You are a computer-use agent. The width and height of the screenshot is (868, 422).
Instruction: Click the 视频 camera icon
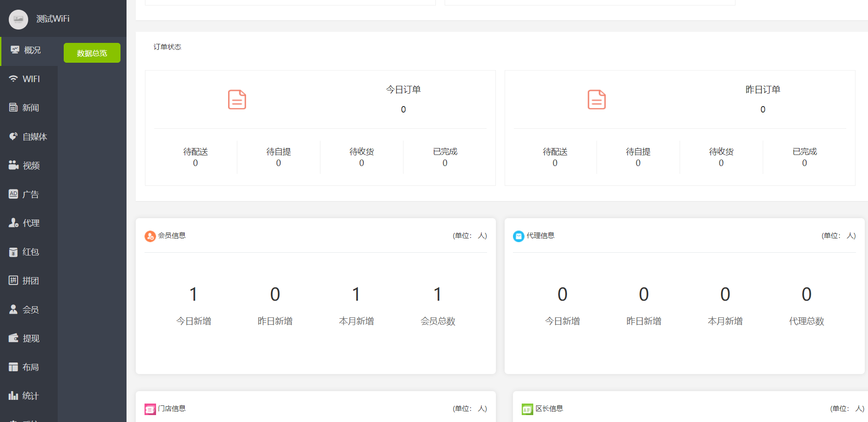13,165
